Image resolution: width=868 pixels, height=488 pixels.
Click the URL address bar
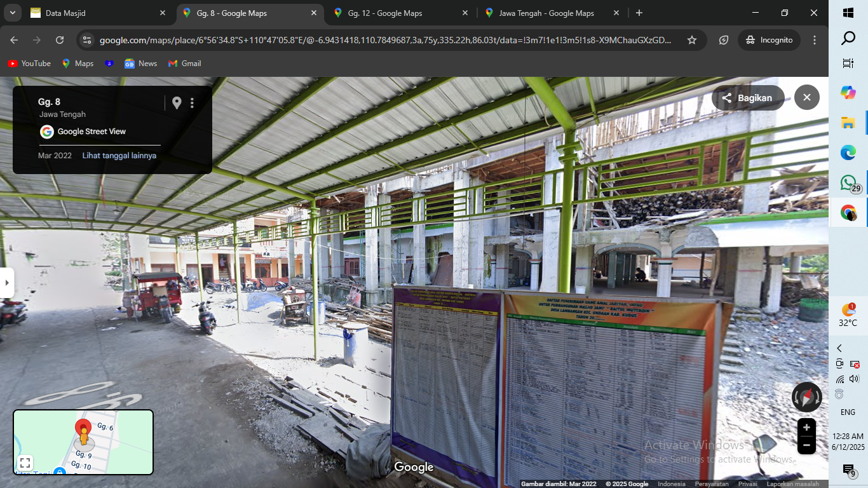pyautogui.click(x=385, y=40)
